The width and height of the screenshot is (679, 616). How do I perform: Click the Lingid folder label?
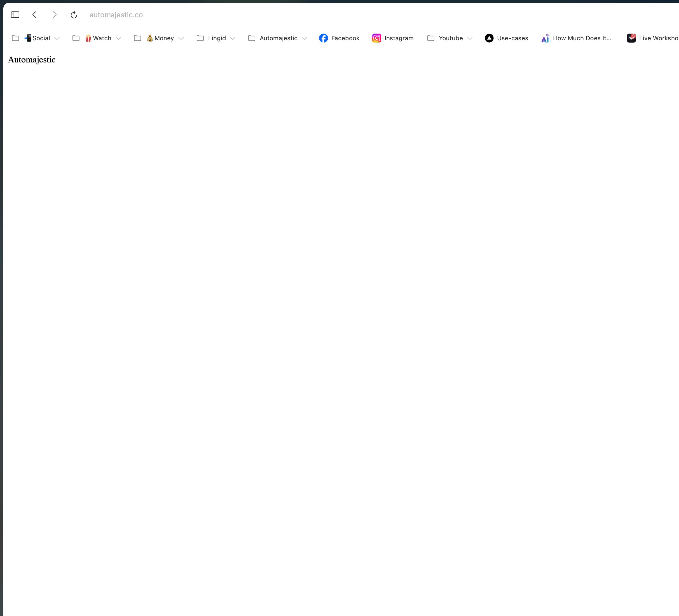(217, 38)
